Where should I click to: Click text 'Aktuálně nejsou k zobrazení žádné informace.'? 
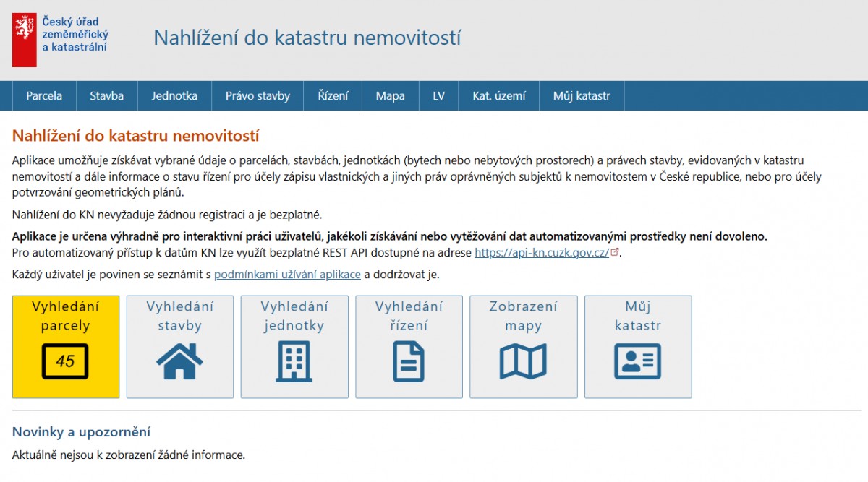point(129,455)
